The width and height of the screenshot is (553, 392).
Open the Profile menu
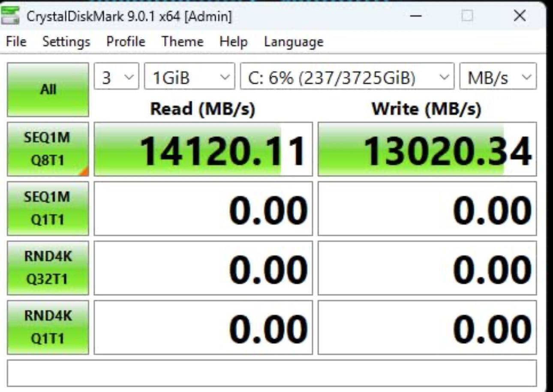[x=126, y=42]
